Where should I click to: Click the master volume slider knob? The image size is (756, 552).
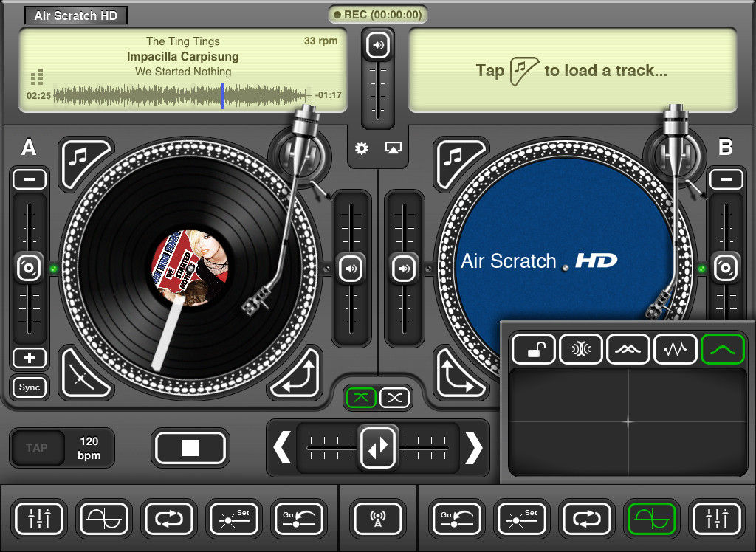pos(378,45)
